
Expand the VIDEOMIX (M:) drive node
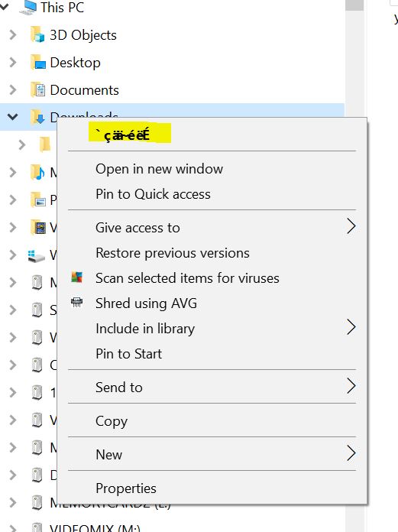pyautogui.click(x=12, y=529)
